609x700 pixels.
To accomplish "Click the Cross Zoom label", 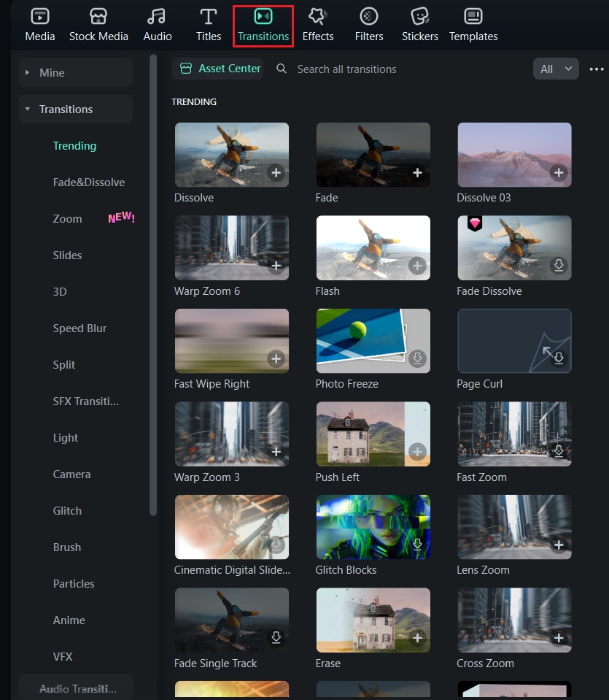I will click(x=485, y=664).
